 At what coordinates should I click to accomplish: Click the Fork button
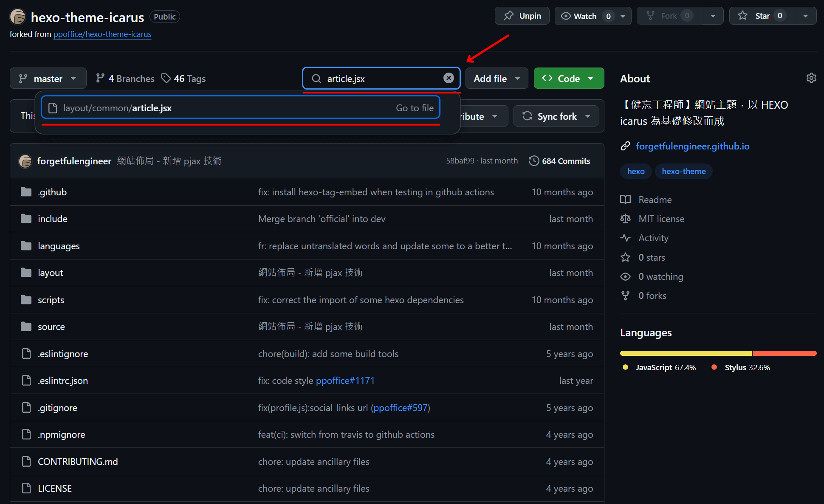click(x=669, y=16)
